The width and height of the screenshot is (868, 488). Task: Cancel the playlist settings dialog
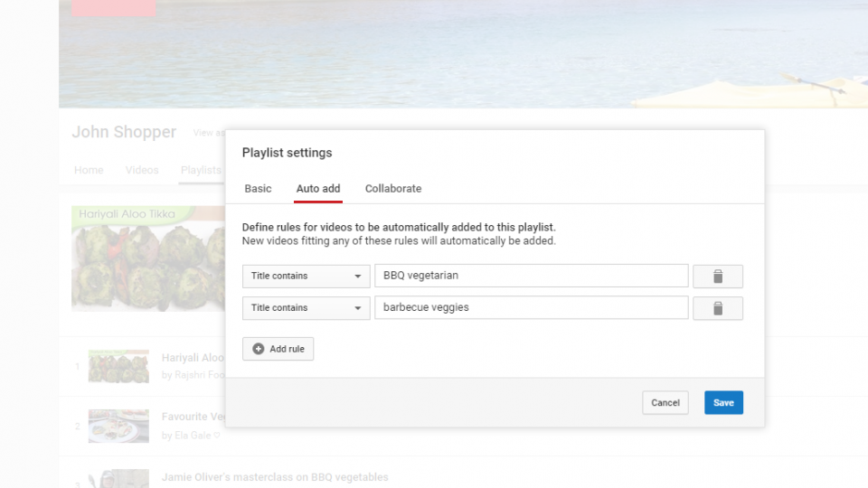[x=665, y=403]
